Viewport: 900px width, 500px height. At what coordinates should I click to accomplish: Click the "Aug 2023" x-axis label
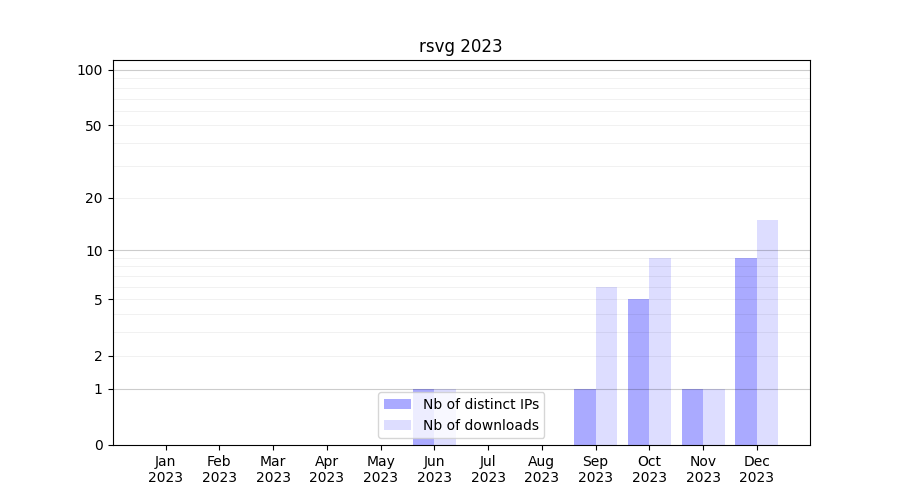pos(541,469)
